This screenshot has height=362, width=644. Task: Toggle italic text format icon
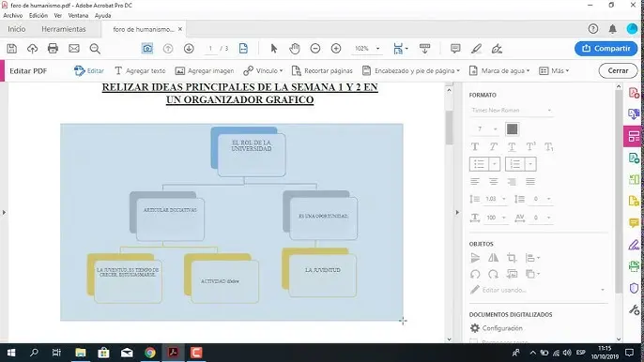pos(493,146)
